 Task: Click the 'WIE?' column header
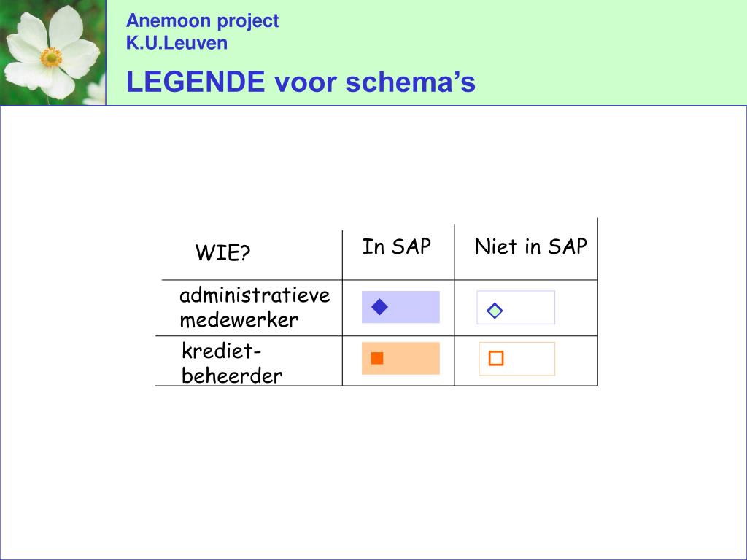pos(222,252)
